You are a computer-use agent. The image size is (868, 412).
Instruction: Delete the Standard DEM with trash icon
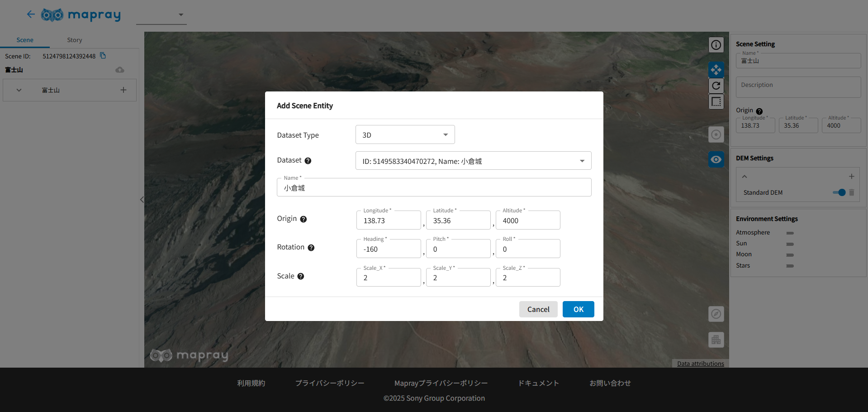852,192
